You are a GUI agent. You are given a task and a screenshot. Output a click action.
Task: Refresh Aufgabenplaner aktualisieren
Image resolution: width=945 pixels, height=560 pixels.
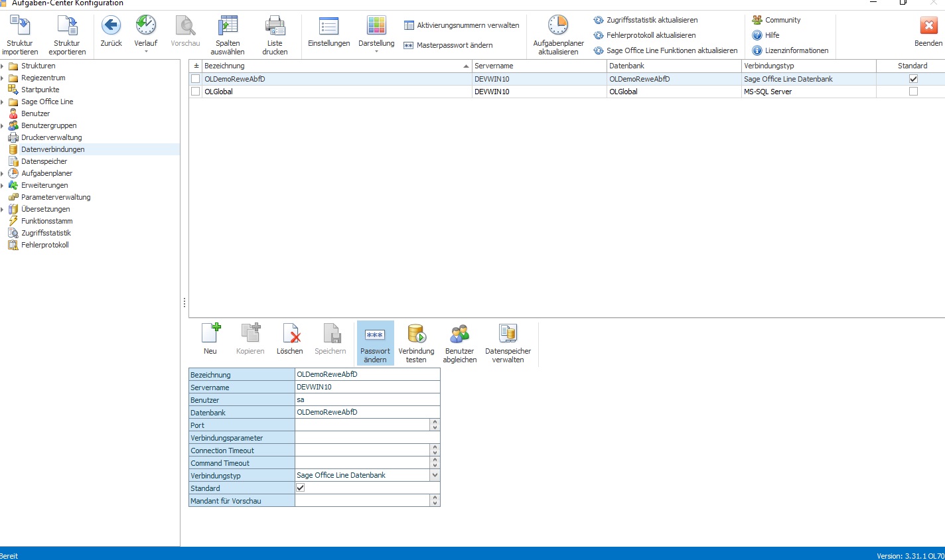[x=558, y=35]
